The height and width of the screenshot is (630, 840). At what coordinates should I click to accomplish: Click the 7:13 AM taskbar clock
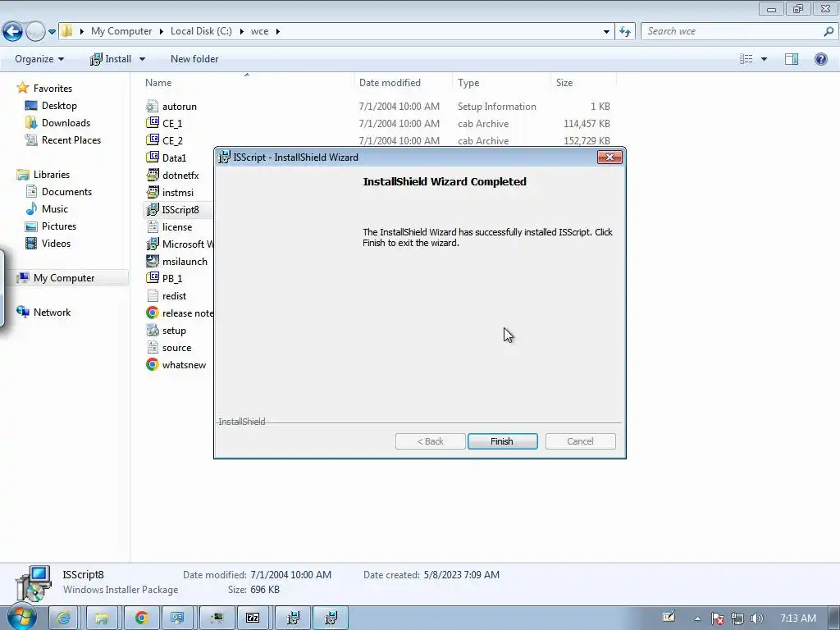tap(797, 619)
